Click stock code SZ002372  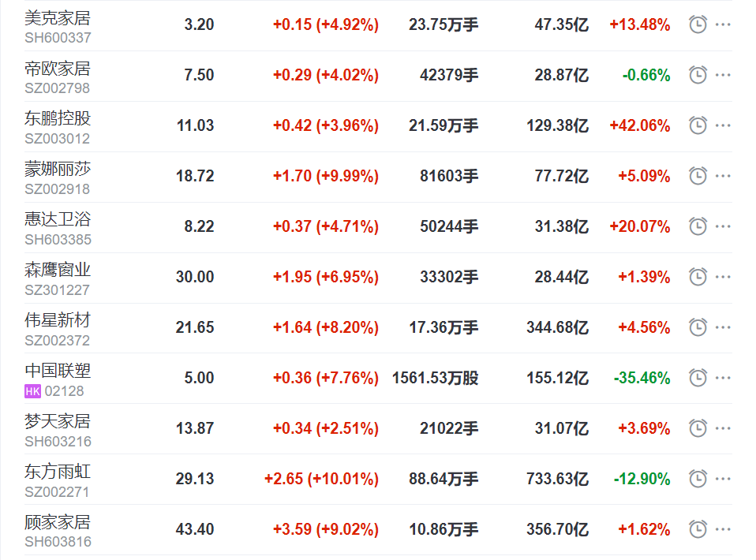57,341
